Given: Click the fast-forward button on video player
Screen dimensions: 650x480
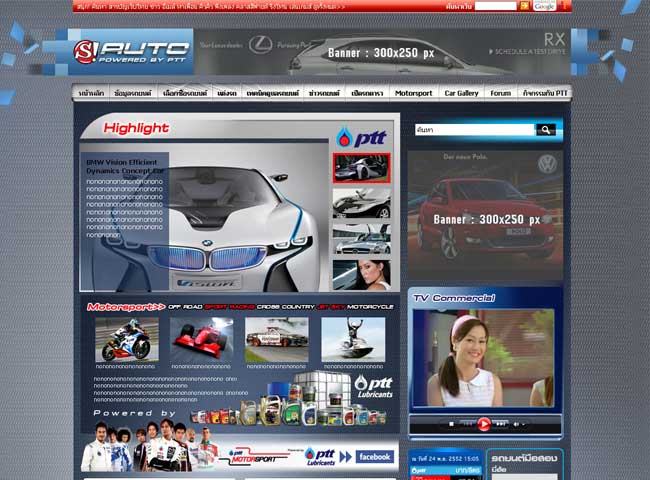Looking at the screenshot, I should 502,423.
